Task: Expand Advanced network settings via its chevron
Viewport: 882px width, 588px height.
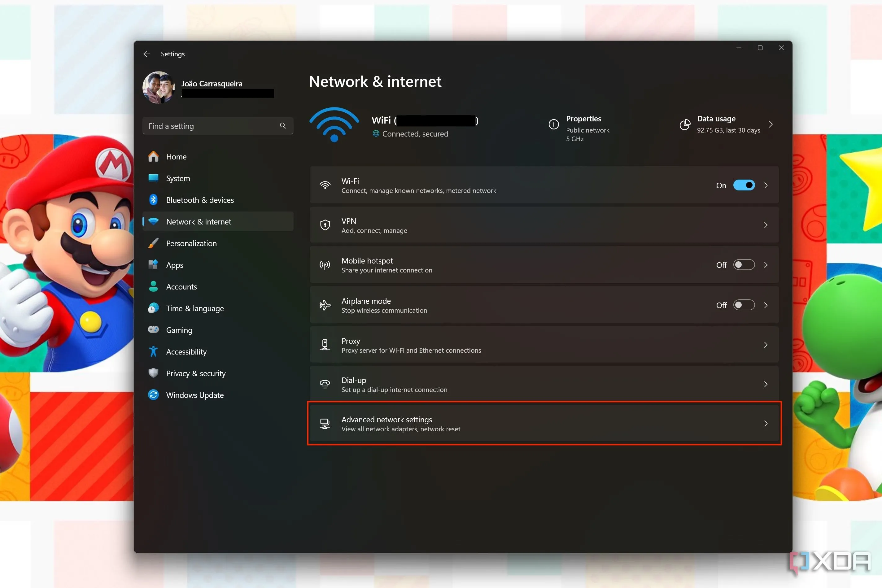Action: pos(765,423)
